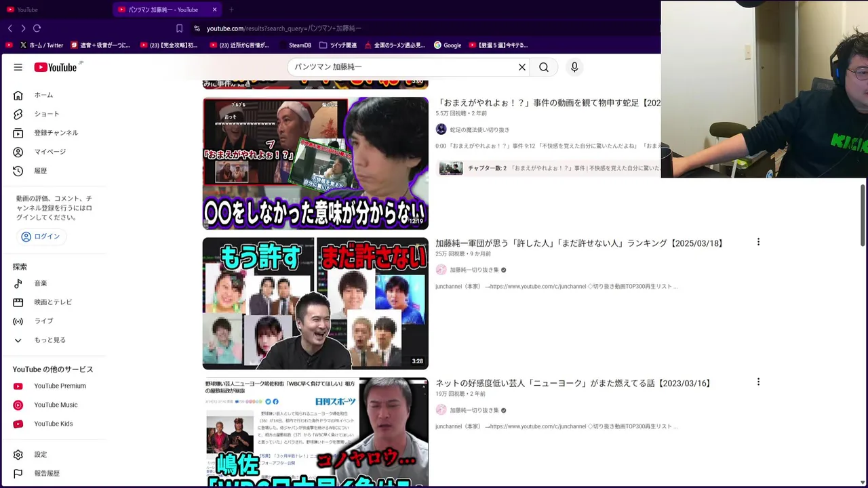Image resolution: width=868 pixels, height=488 pixels.
Task: Open YouTube Kids service link
Action: (54, 424)
